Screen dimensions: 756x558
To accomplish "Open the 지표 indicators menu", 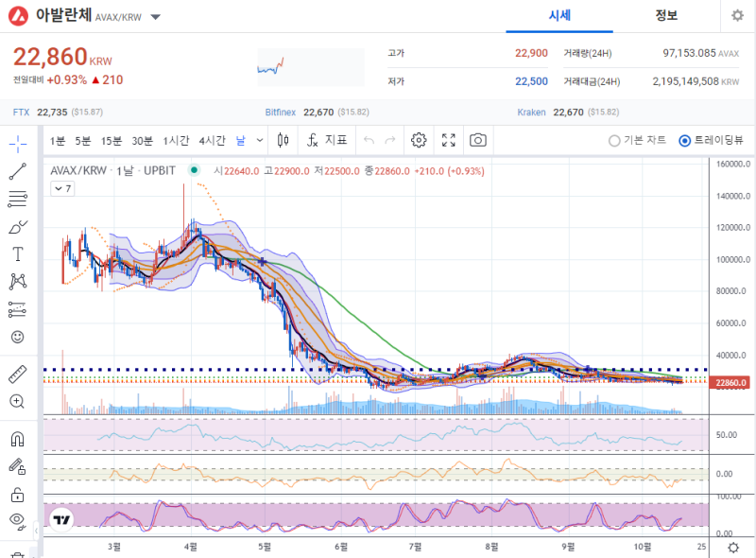I will coord(327,141).
